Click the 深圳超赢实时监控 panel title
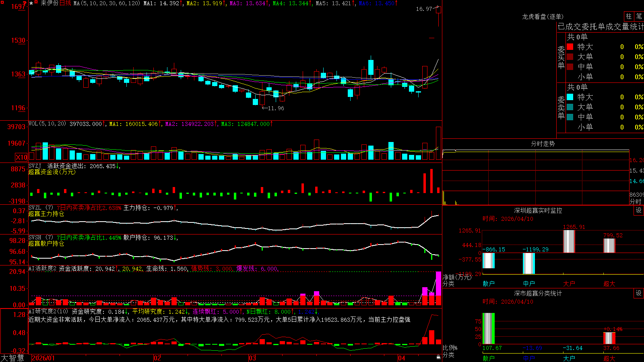 click(538, 210)
